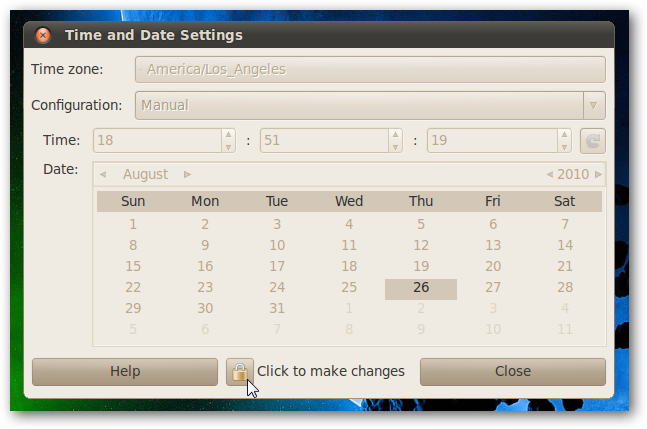Go to previous month arrow beside August
647x429 pixels.
tap(103, 174)
